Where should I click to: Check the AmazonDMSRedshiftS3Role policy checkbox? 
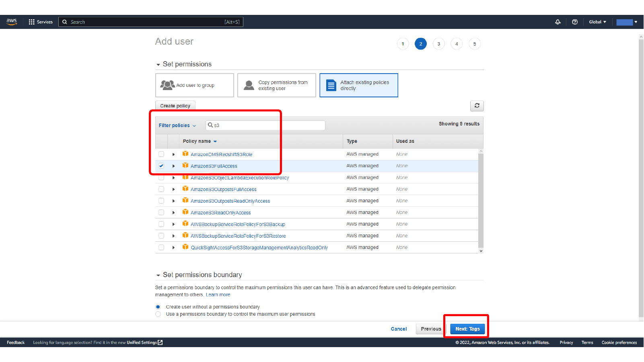(x=161, y=154)
